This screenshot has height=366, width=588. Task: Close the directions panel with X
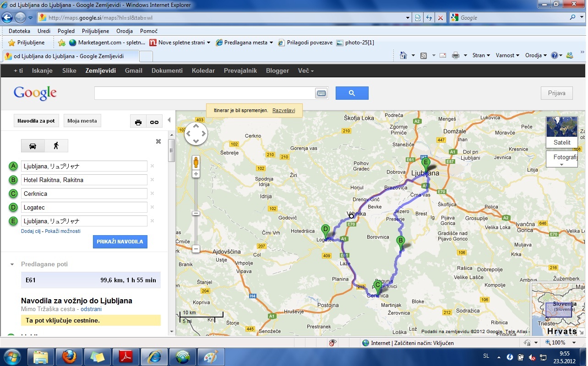(x=158, y=141)
